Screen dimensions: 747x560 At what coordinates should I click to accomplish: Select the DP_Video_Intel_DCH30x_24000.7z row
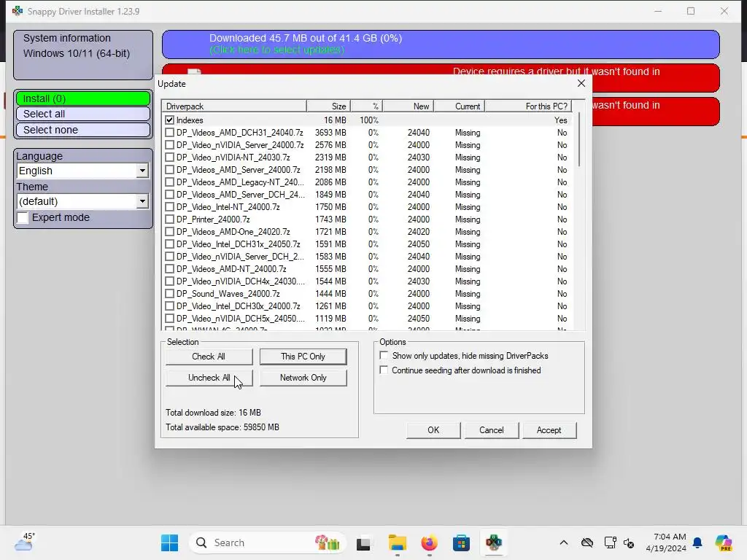tap(368, 306)
